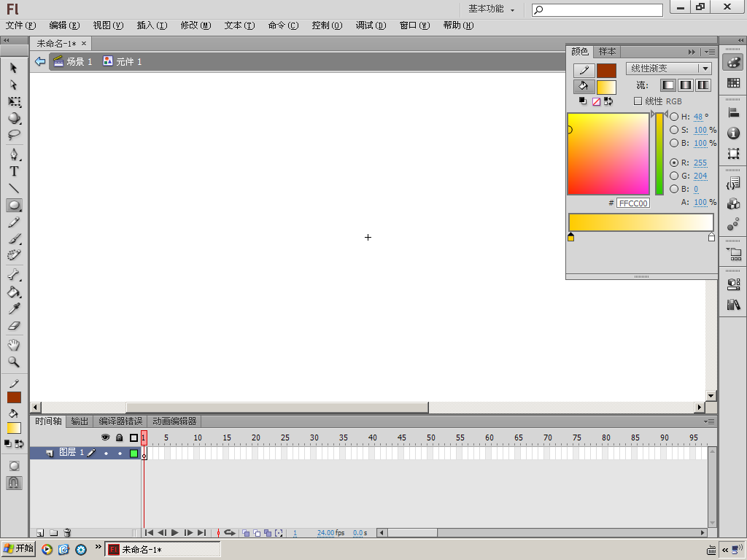Expand the right dock panels
The width and height of the screenshot is (747, 560).
740,41
